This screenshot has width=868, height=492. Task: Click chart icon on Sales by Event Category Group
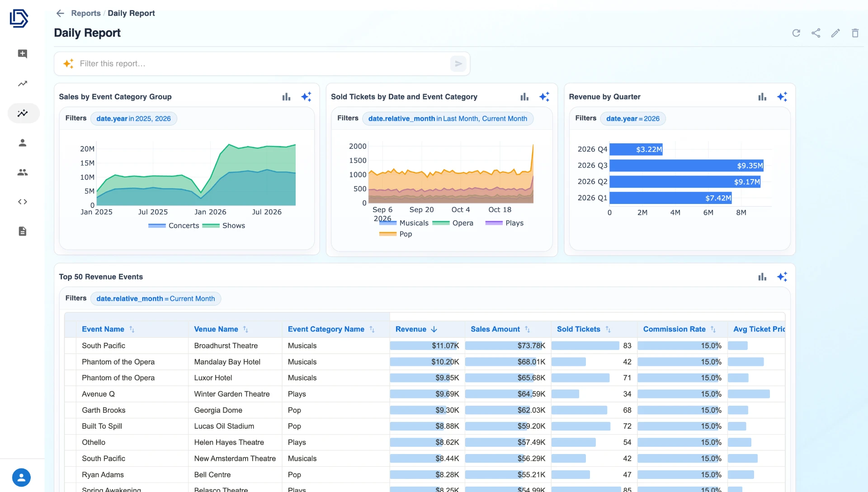point(286,97)
